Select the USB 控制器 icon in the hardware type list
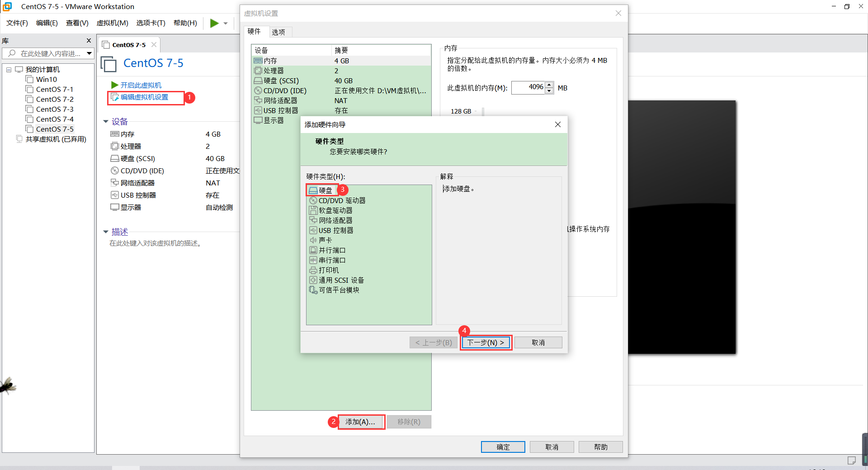 pos(313,230)
